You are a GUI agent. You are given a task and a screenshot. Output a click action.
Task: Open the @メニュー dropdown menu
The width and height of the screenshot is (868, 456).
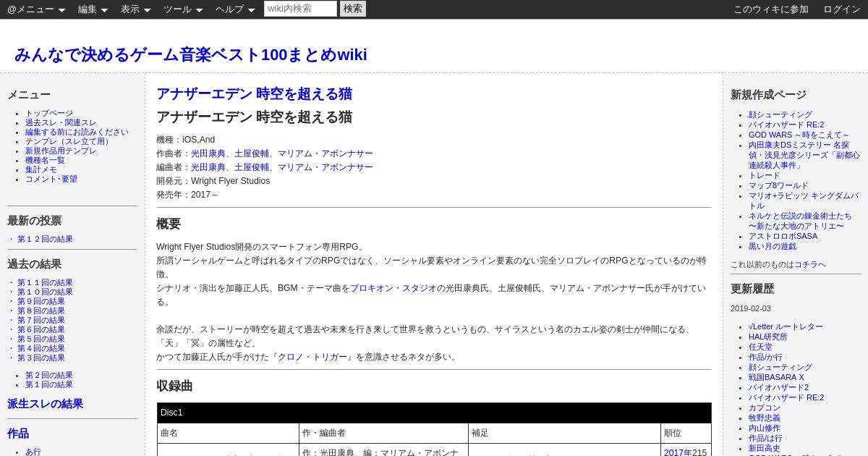point(36,9)
